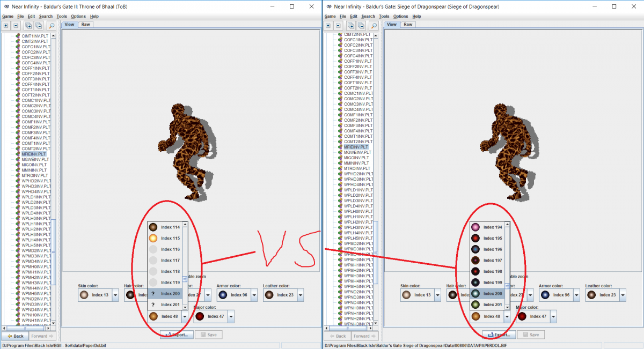Expand tree button in ToB window toolbar

click(x=5, y=25)
